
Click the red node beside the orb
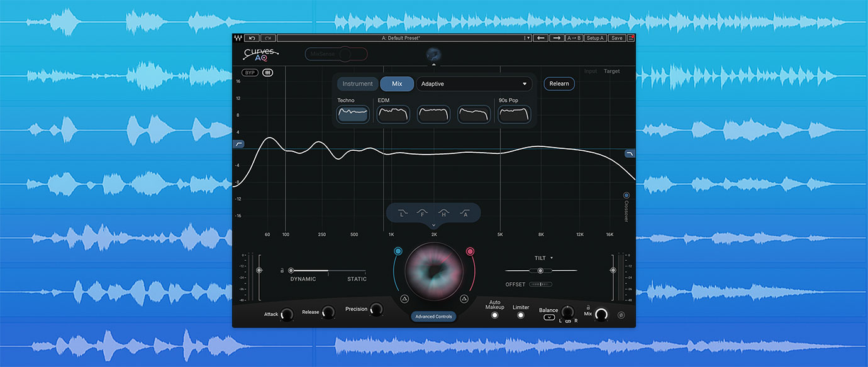pyautogui.click(x=470, y=251)
